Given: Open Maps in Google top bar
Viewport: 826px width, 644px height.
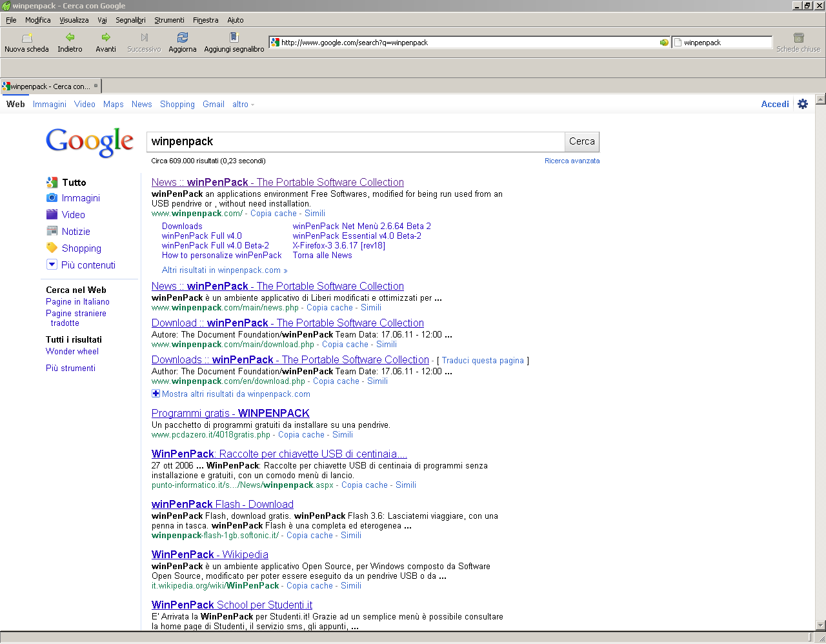Looking at the screenshot, I should [x=113, y=105].
